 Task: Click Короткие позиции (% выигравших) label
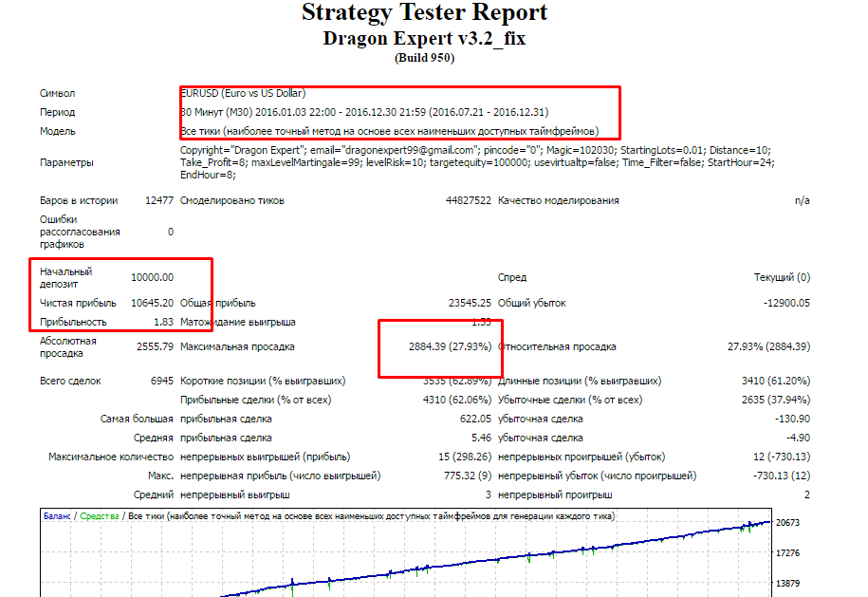pos(263,381)
